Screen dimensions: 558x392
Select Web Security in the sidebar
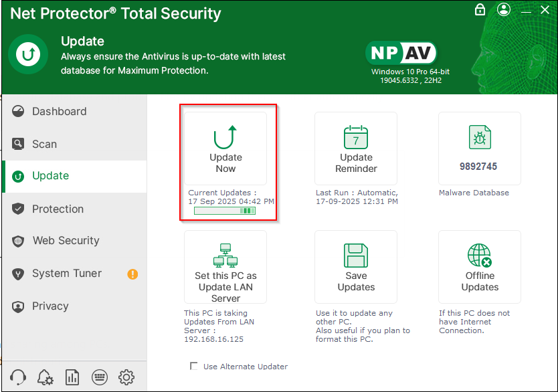pyautogui.click(x=66, y=241)
